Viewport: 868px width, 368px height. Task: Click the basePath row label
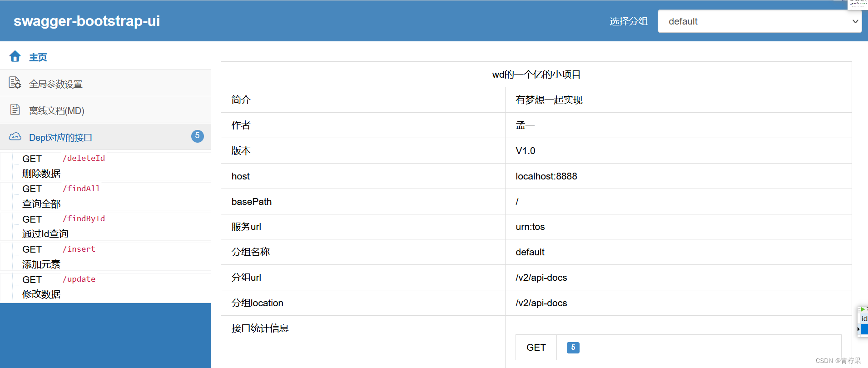tap(252, 202)
